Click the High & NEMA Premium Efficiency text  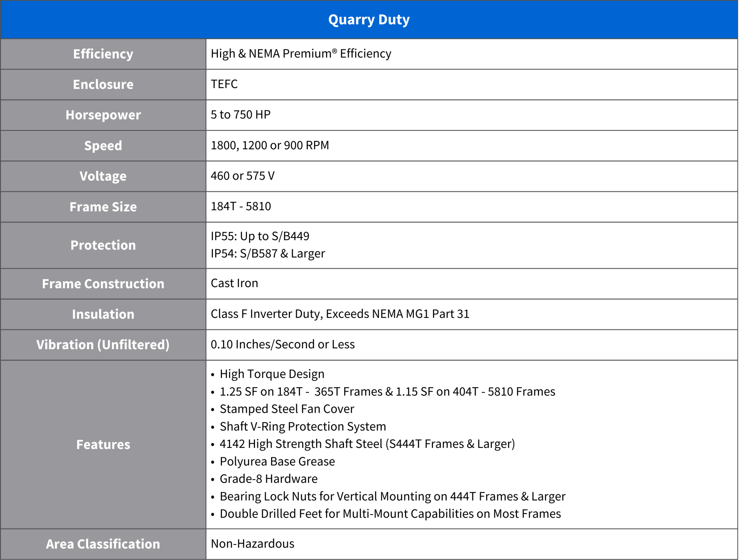click(x=301, y=53)
